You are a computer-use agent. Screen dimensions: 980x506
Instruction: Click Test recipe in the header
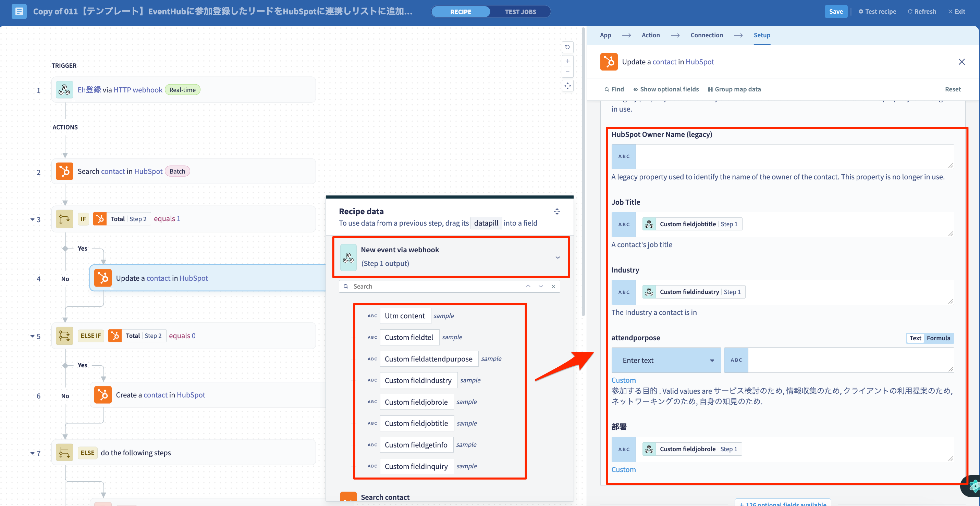(x=877, y=11)
